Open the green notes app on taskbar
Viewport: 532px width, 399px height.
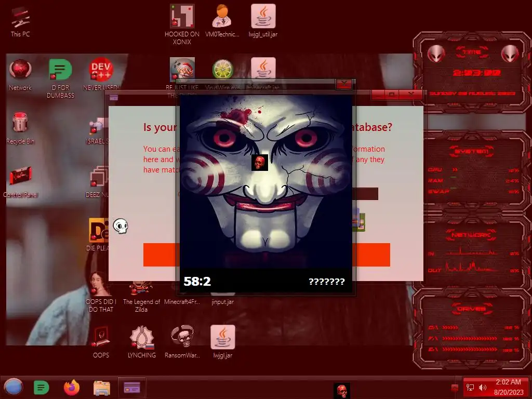pyautogui.click(x=42, y=387)
